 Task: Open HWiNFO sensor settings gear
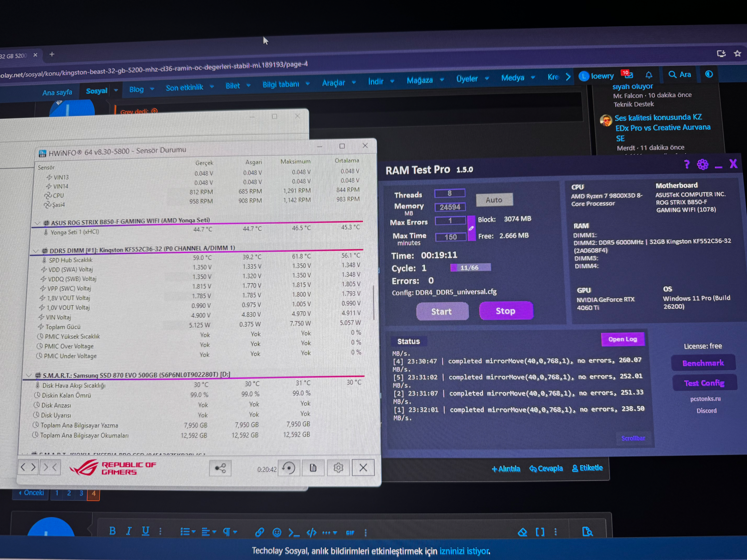338,467
